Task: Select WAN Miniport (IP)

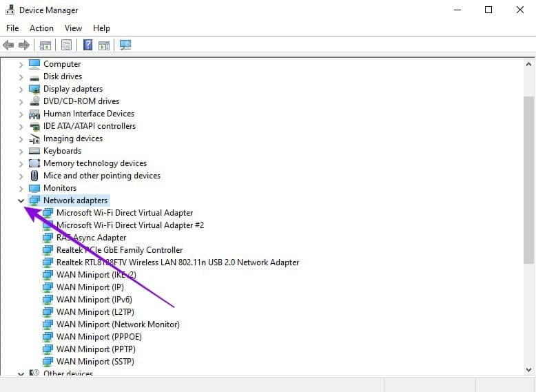Action: point(90,287)
